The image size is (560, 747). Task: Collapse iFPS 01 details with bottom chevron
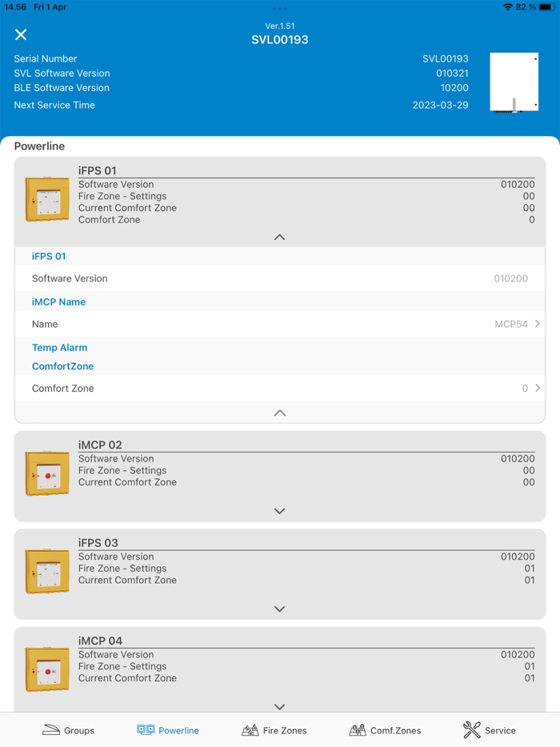click(x=280, y=413)
